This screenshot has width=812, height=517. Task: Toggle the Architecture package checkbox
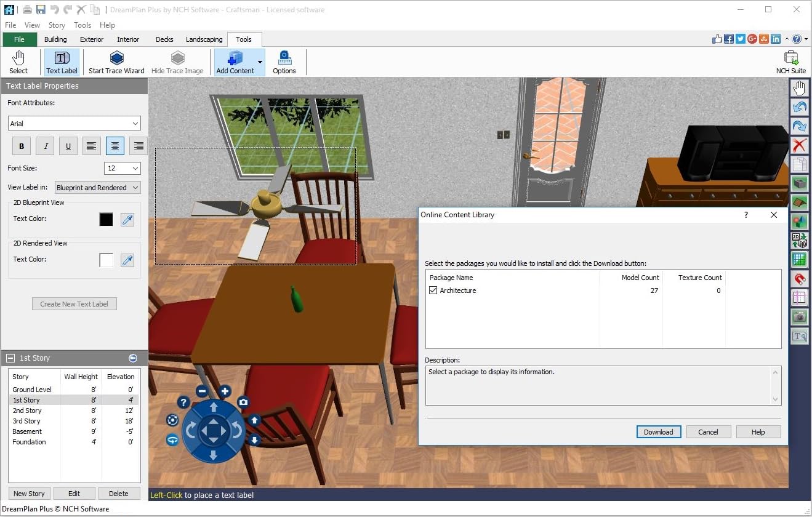433,291
